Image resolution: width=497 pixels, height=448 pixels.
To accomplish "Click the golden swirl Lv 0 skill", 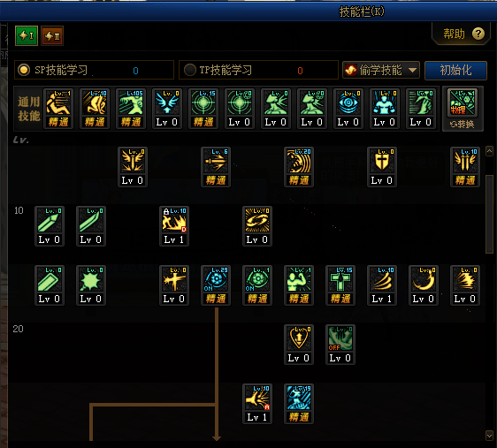I will 257,225.
